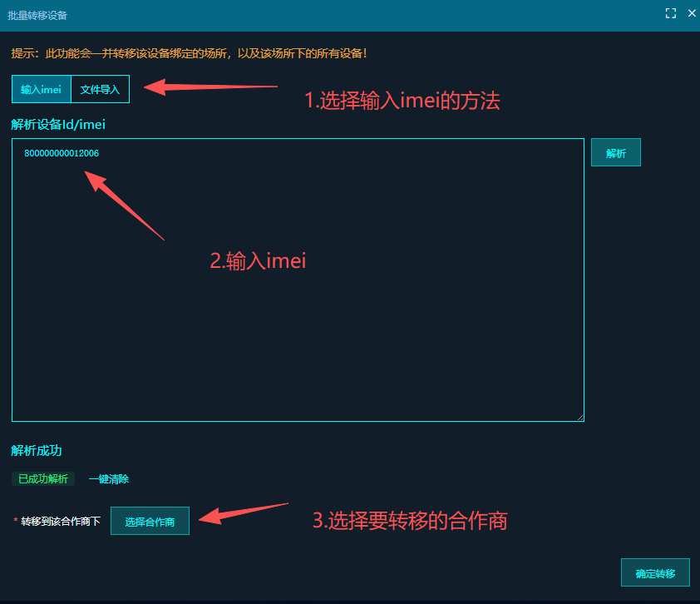
Task: Click the red annotation 1.选择输入imei的方法
Action: (x=402, y=101)
